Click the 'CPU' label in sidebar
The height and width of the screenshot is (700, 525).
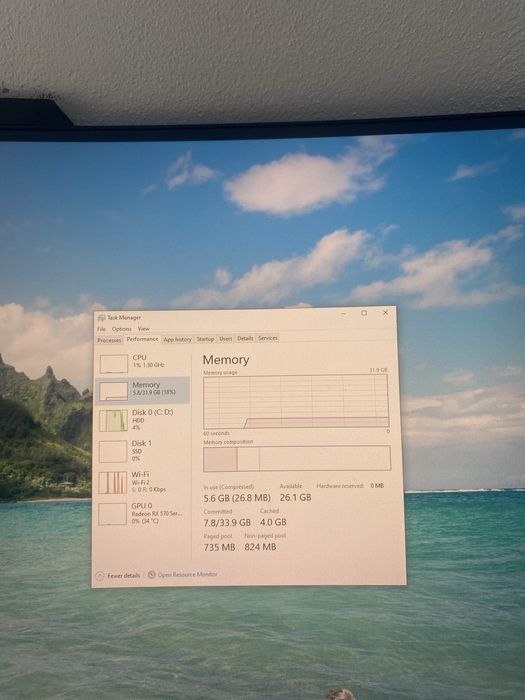pos(139,358)
